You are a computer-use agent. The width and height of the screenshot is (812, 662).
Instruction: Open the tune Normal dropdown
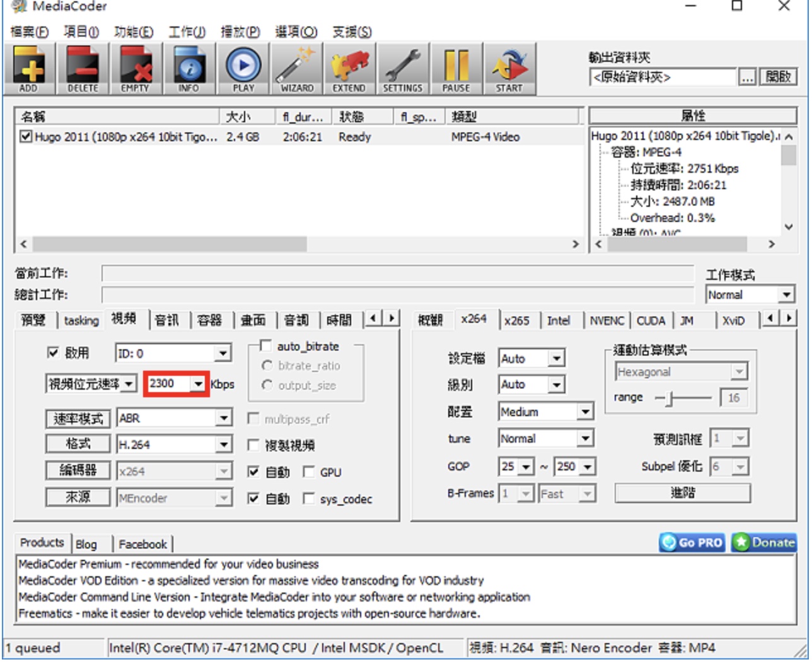point(546,438)
